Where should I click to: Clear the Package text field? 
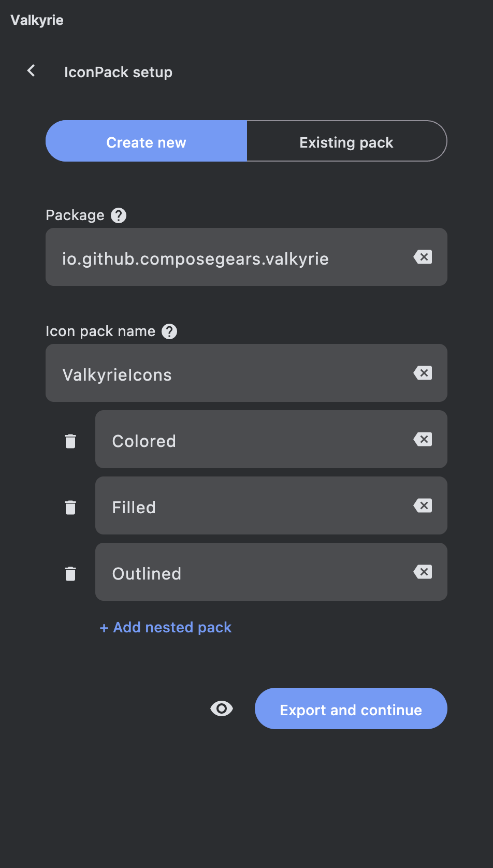pyautogui.click(x=423, y=257)
